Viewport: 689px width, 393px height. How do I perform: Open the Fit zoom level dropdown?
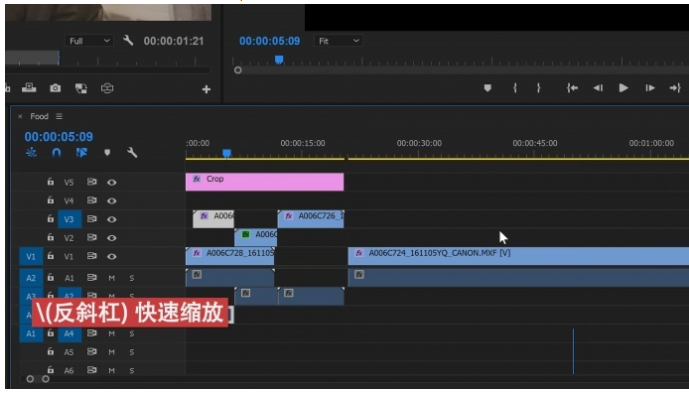338,41
